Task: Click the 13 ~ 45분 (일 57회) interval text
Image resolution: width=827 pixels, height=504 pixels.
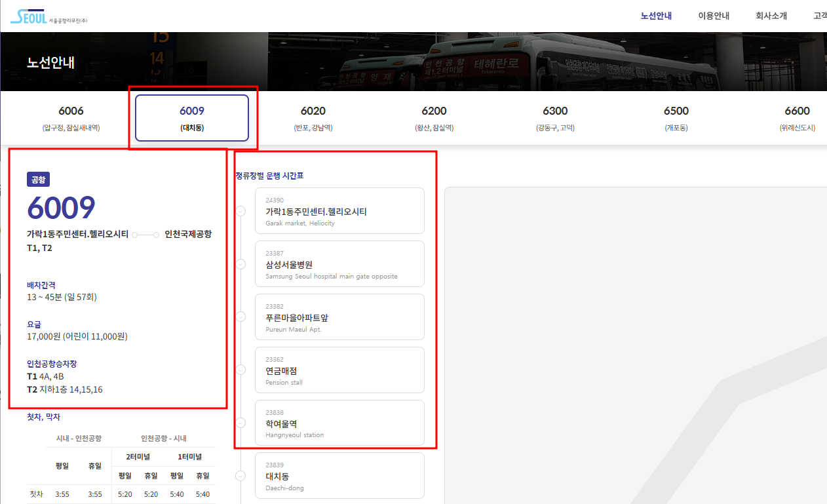Action: coord(62,298)
